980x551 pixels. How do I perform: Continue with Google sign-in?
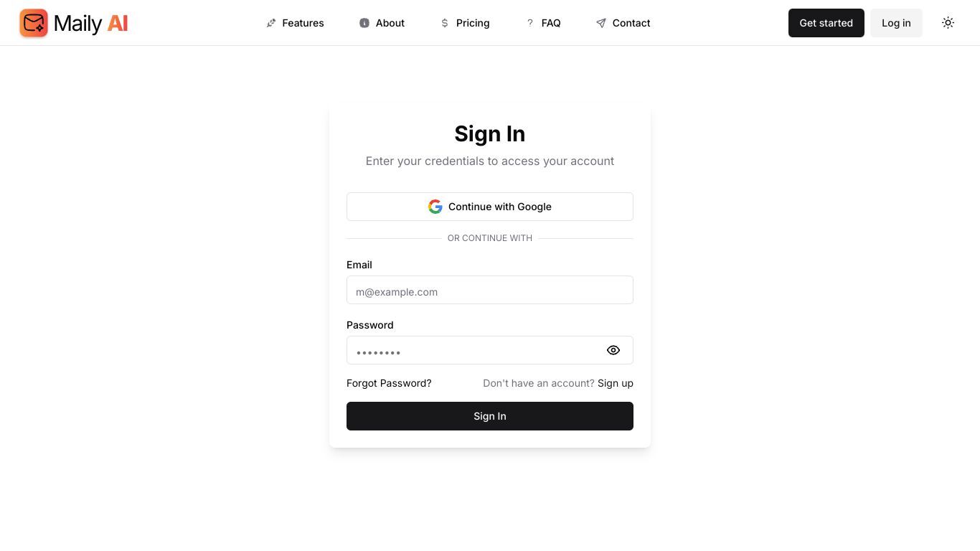pyautogui.click(x=490, y=207)
